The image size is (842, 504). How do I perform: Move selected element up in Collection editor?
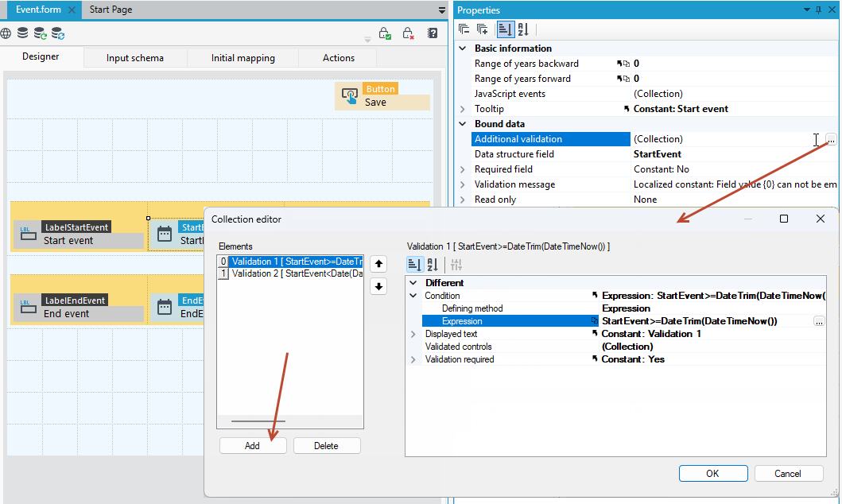click(378, 264)
